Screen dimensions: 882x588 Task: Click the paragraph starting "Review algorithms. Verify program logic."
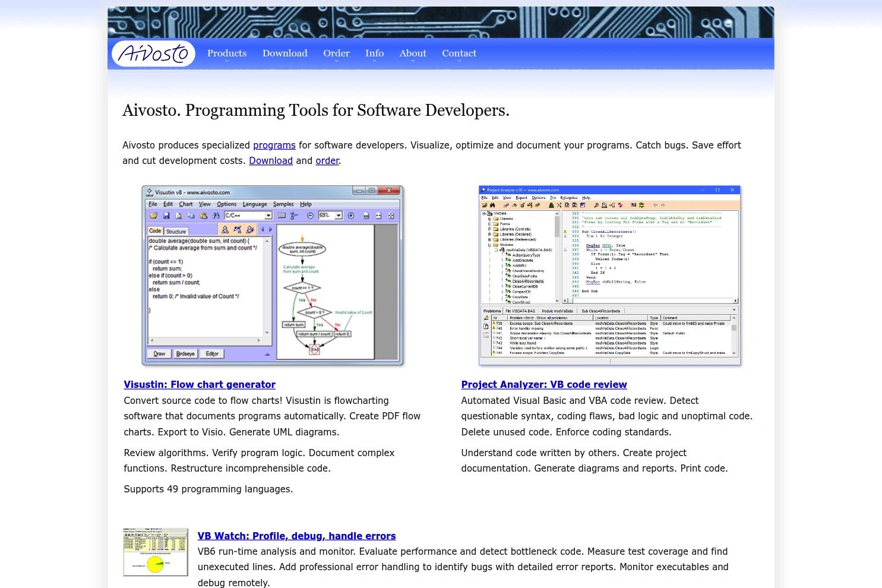pos(259,460)
